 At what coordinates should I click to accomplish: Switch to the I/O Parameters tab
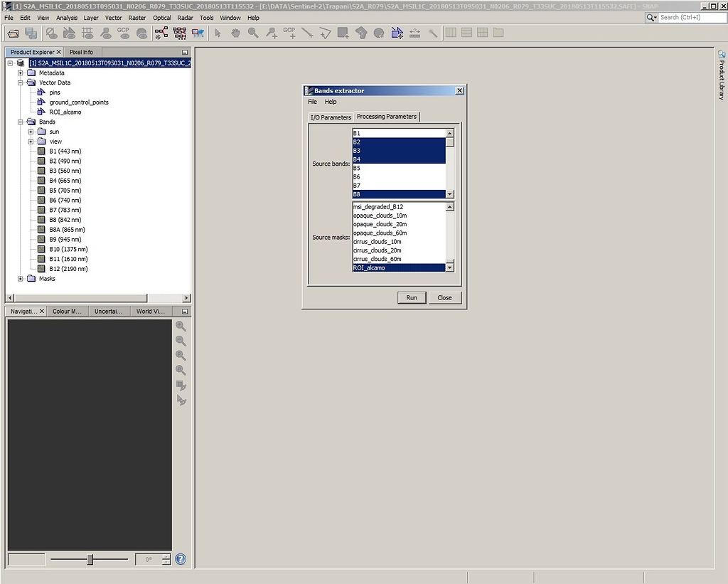(x=330, y=117)
